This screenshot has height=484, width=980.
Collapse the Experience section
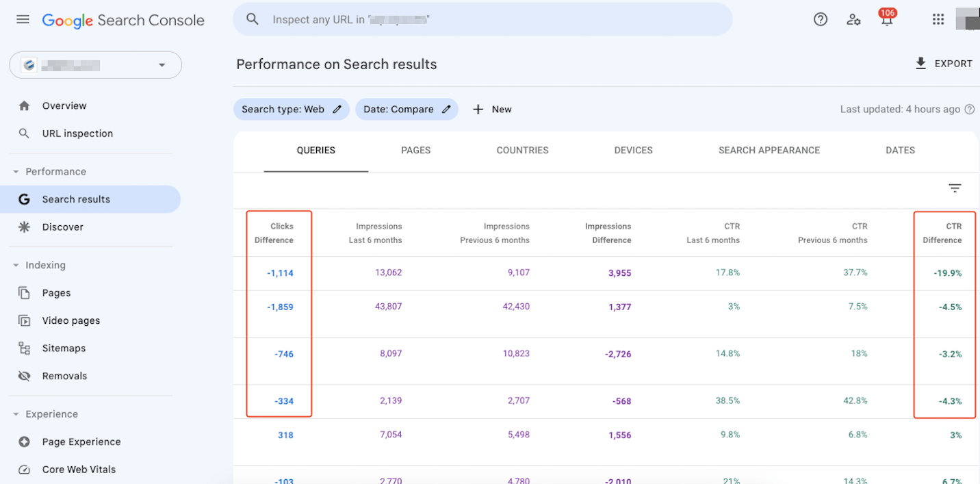click(x=16, y=414)
